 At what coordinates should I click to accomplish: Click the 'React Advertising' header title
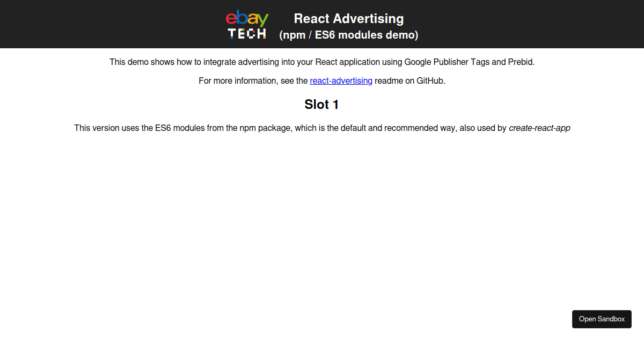point(348,18)
